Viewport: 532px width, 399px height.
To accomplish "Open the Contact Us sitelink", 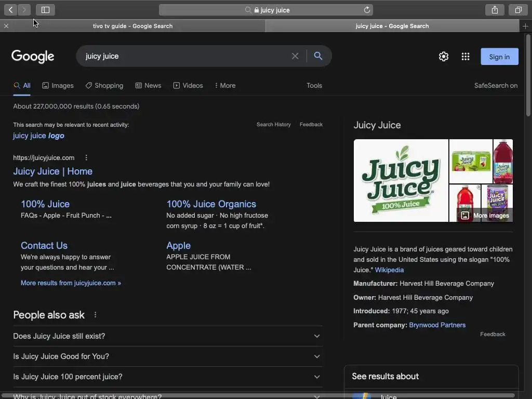I will (44, 245).
